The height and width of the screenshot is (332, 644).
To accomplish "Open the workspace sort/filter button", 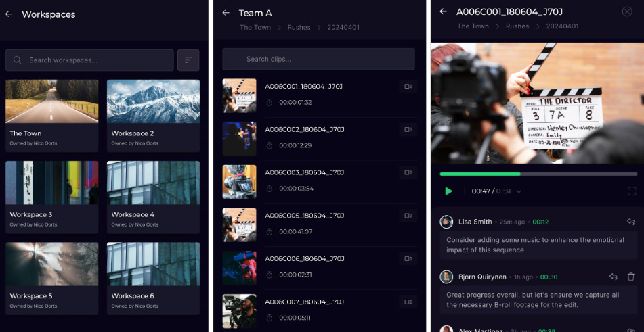I will coord(188,60).
